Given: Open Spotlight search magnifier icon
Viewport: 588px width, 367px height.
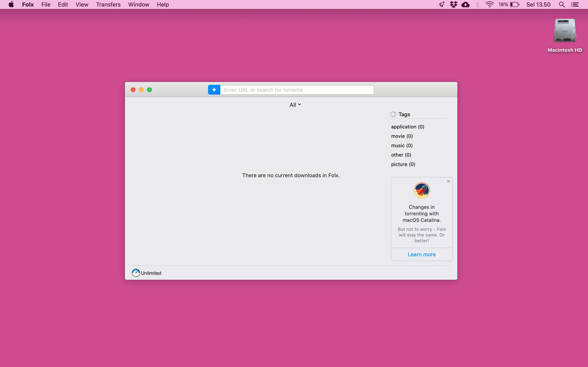Looking at the screenshot, I should tap(561, 5).
